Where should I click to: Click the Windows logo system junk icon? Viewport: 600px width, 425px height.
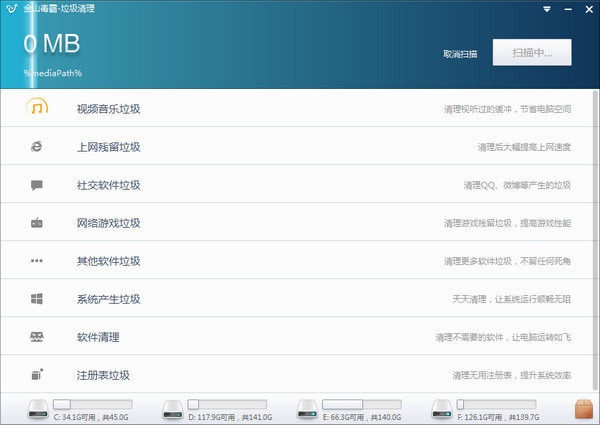tap(37, 299)
